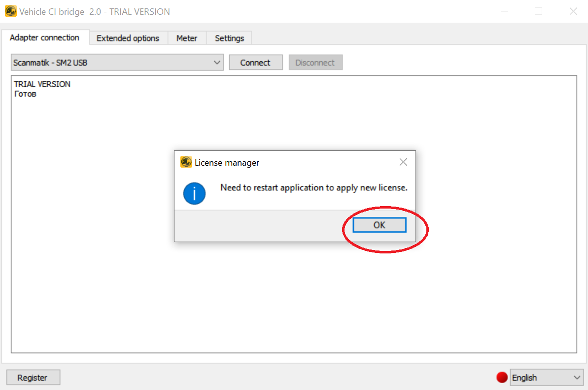588x390 pixels.
Task: Open the Settings tab
Action: click(229, 38)
